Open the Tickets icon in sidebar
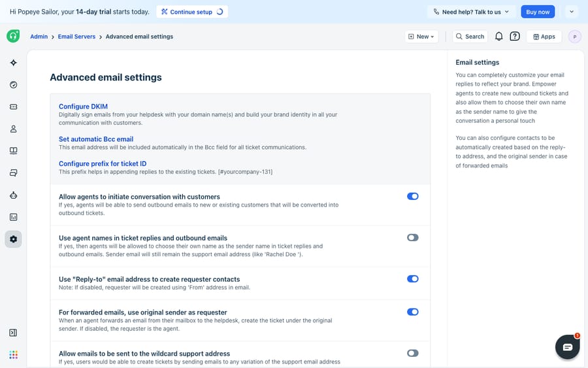The image size is (588, 368). point(14,107)
